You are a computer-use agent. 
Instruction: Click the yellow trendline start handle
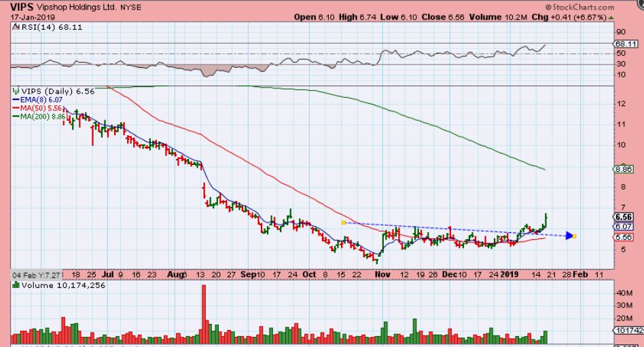pyautogui.click(x=343, y=223)
